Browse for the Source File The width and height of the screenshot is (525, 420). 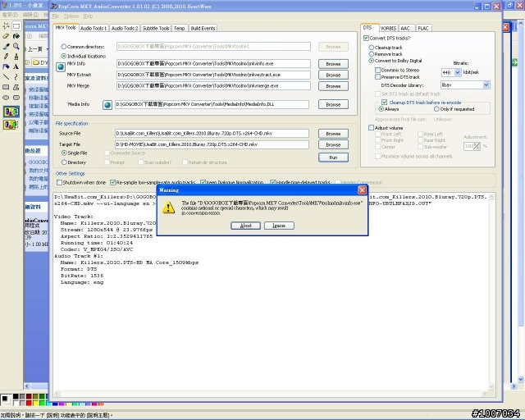(333, 134)
